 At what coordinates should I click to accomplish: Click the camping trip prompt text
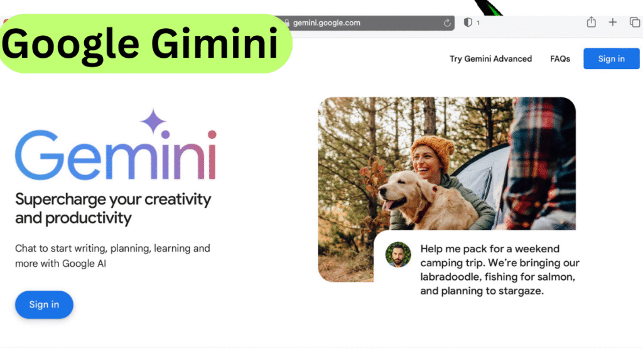499,270
